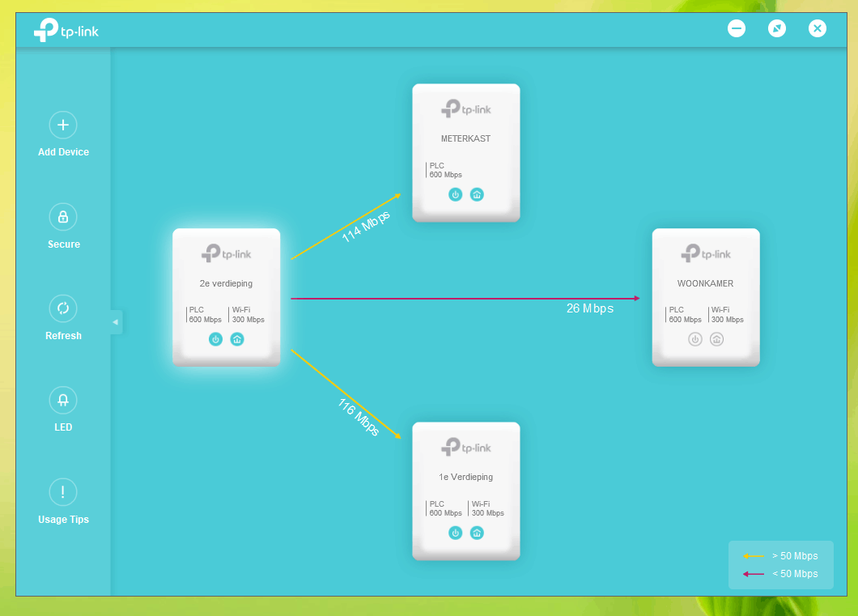The height and width of the screenshot is (616, 858).
Task: Minimize the tp-link utility window
Action: coord(737,28)
